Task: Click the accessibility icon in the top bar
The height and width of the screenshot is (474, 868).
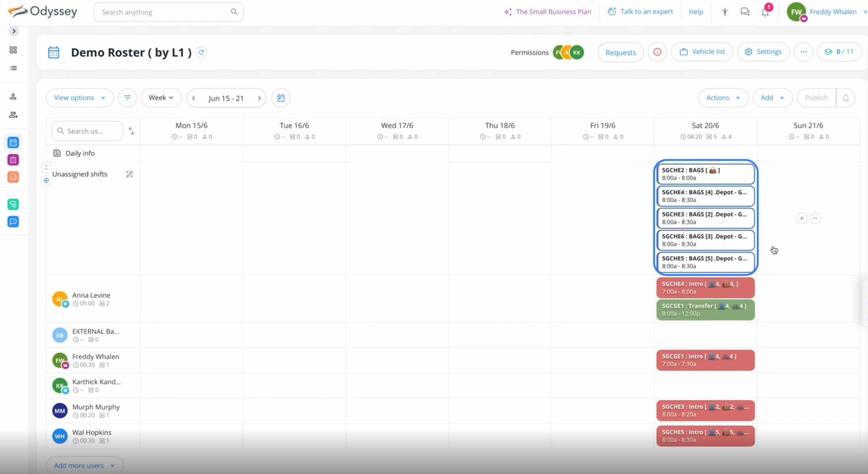Action: pos(725,12)
